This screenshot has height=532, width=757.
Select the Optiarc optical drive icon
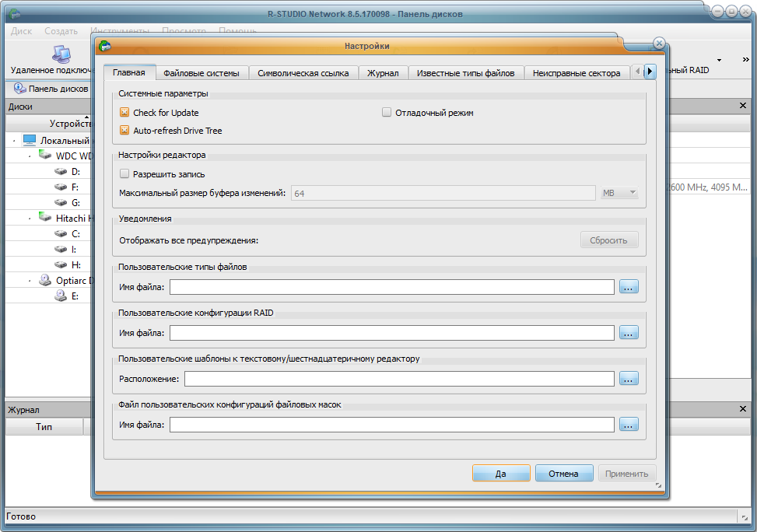click(x=45, y=280)
